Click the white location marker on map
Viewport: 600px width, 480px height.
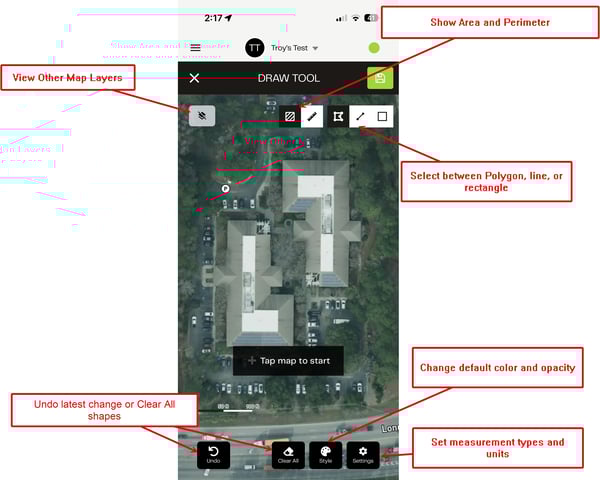225,187
